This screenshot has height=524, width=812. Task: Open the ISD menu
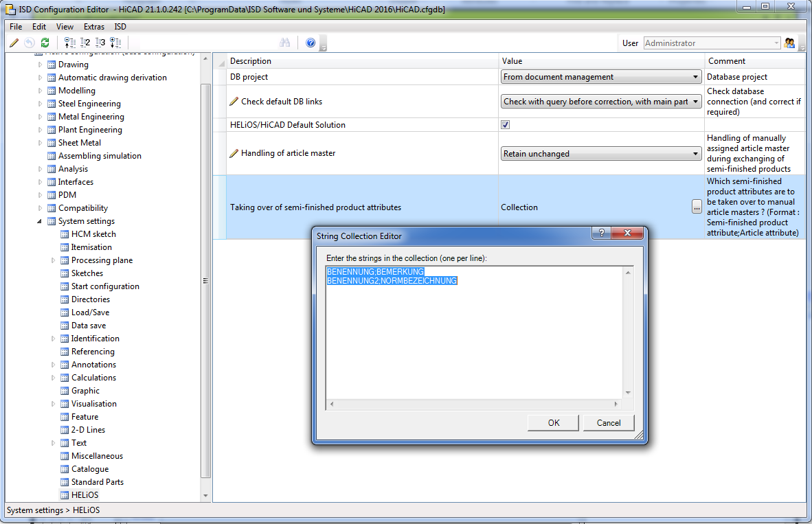[120, 26]
